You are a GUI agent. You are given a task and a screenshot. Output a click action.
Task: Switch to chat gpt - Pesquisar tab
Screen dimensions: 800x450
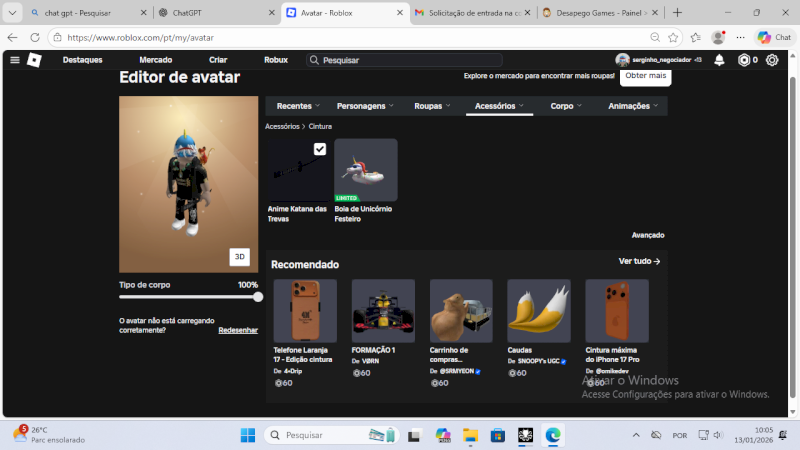[x=88, y=13]
